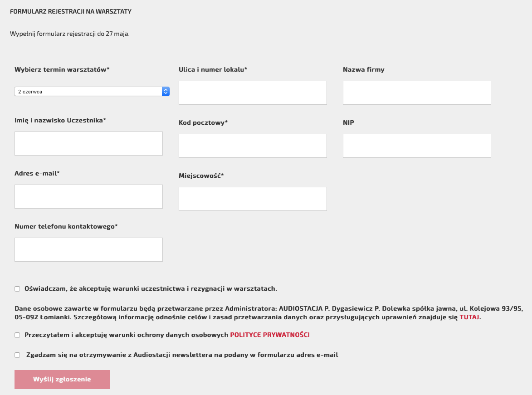This screenshot has height=395, width=532.
Task: Click the 'Ulica i numer lokalu' field
Action: click(253, 93)
